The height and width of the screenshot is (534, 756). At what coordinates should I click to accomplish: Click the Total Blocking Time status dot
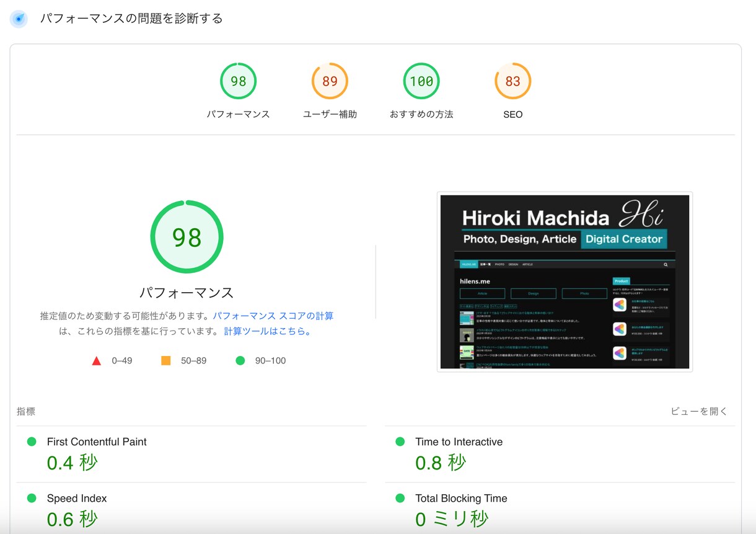[400, 498]
